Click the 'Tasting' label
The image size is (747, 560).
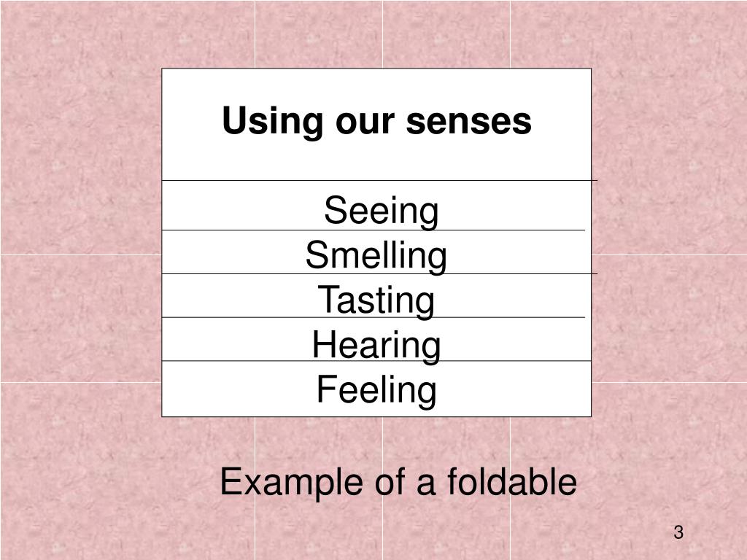pos(376,300)
